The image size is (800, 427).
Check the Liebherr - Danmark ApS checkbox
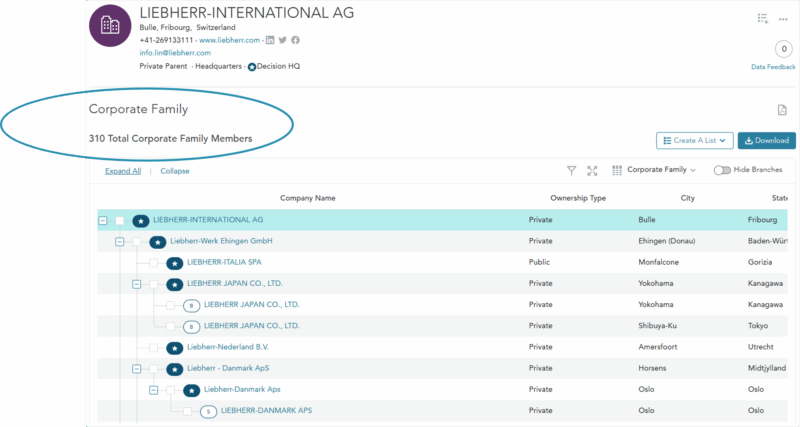[x=153, y=369]
